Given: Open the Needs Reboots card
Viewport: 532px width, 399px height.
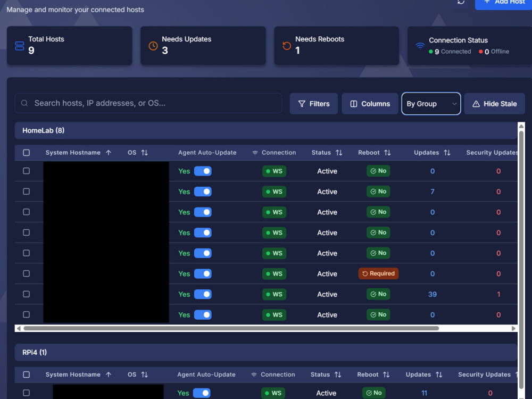Looking at the screenshot, I should click(x=337, y=45).
